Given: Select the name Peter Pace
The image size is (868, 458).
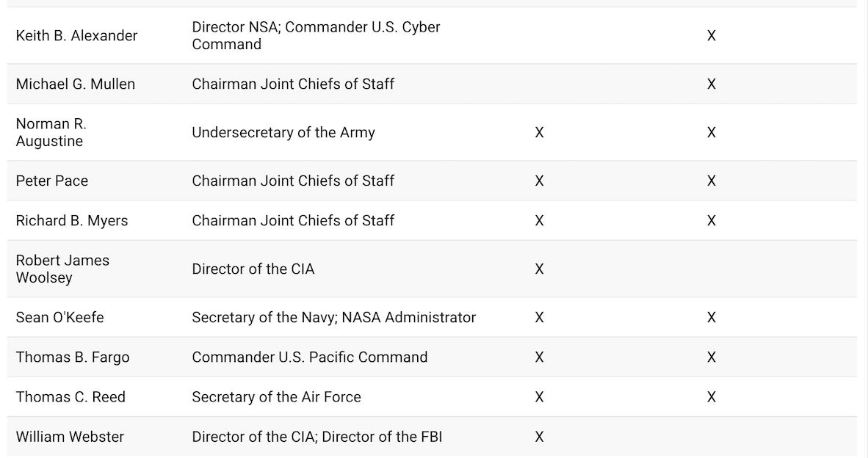Looking at the screenshot, I should coord(52,181).
